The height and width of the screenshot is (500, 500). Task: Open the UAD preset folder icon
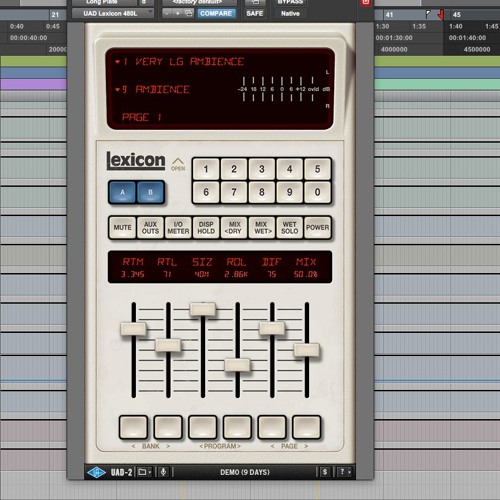point(145,472)
